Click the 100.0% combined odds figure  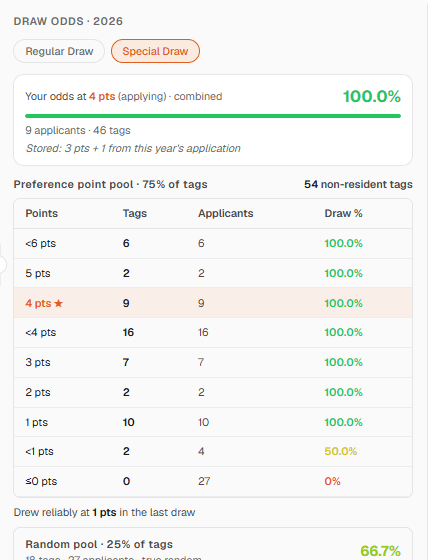point(372,96)
